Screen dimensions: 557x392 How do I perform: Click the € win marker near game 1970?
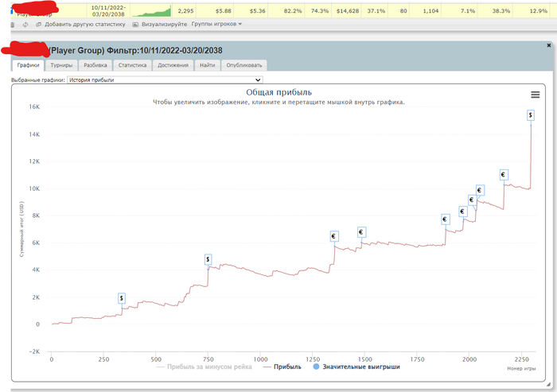tap(462, 212)
